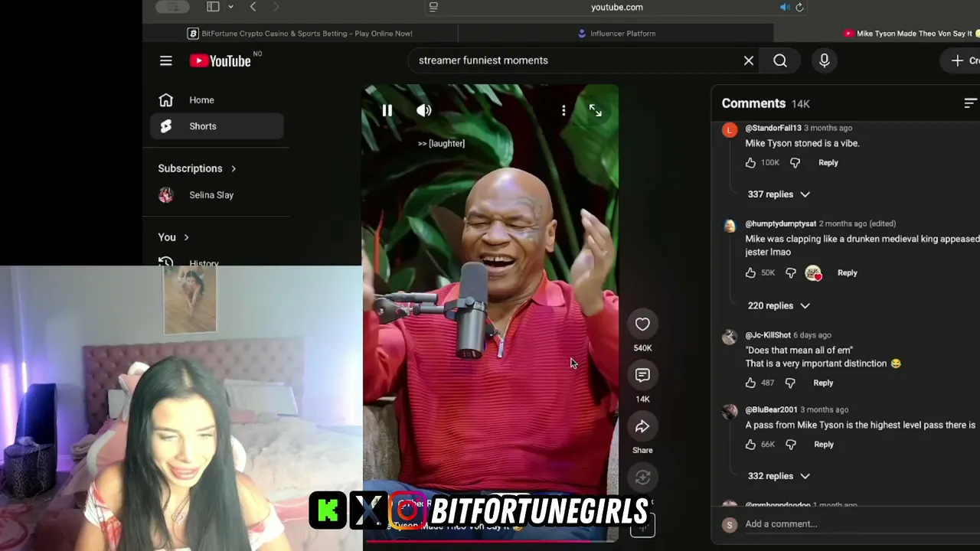The width and height of the screenshot is (980, 551).
Task: Open the Home page in the sidebar
Action: click(x=217, y=100)
